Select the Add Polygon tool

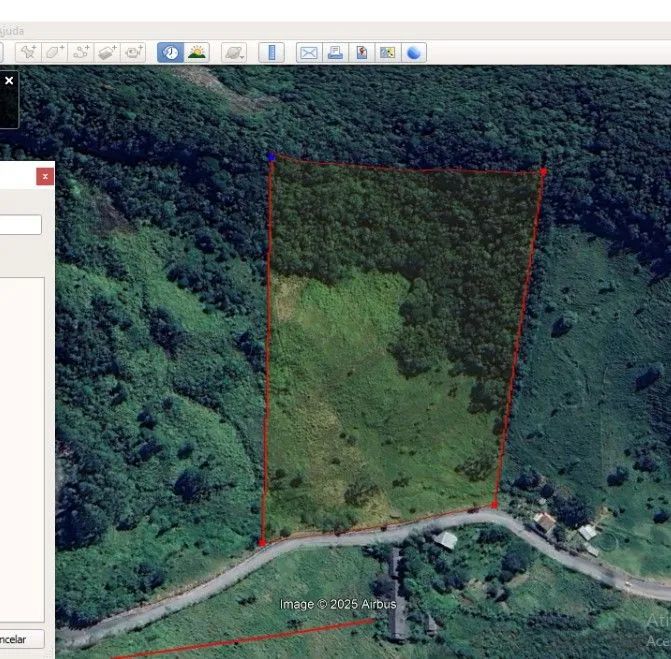tap(55, 52)
